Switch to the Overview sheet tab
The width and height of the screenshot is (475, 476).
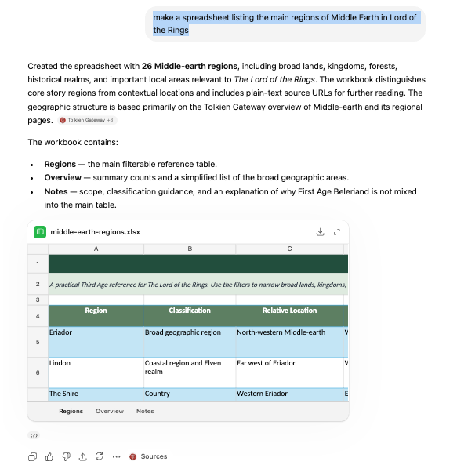click(x=110, y=411)
